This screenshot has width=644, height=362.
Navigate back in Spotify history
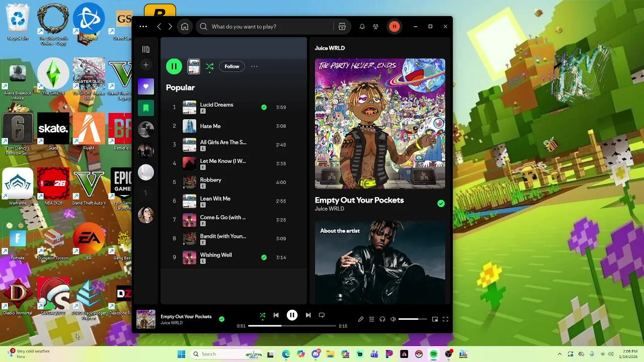click(159, 27)
